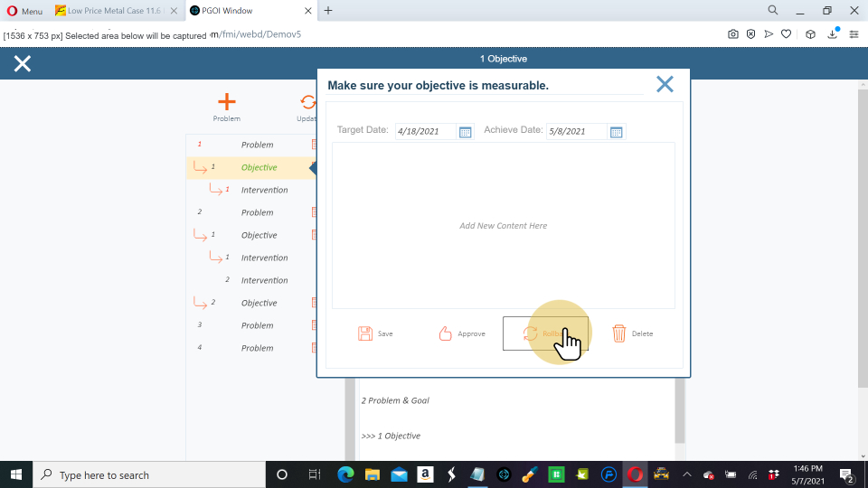Open the Target Date calendar picker
Image resolution: width=868 pixels, height=488 pixels.
[466, 132]
